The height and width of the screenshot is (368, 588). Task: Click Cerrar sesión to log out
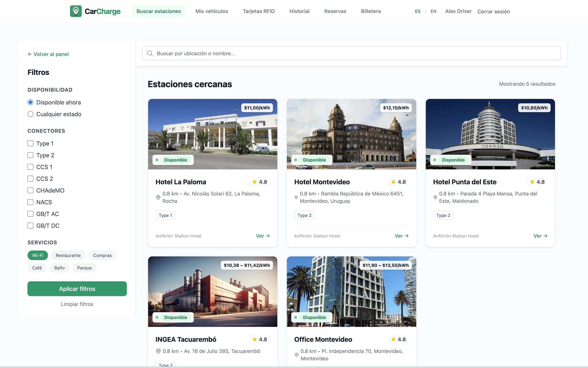point(493,11)
